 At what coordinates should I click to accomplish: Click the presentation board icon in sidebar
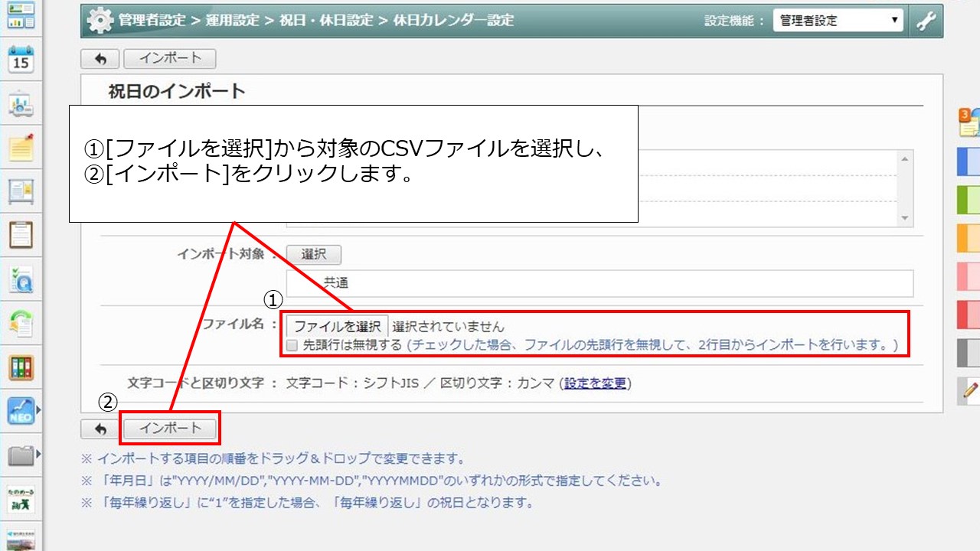coord(21,106)
